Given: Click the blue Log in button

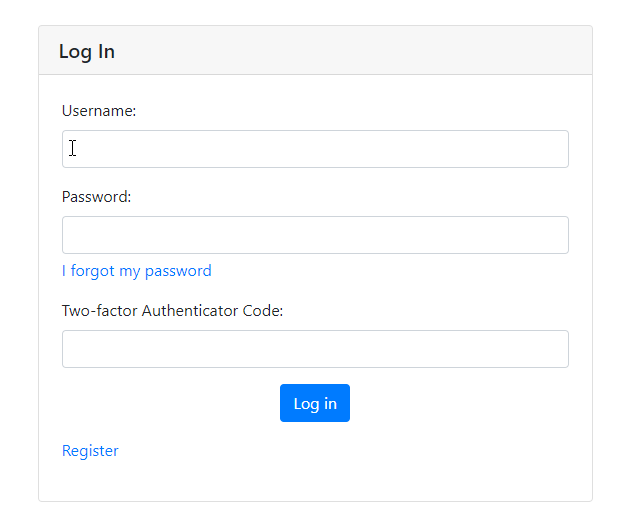Looking at the screenshot, I should [315, 403].
